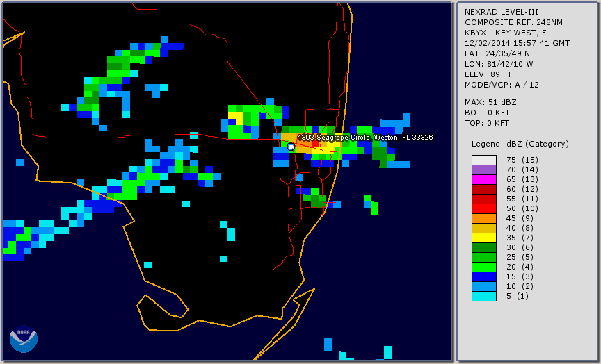Click the NOAA logo on the map
This screenshot has height=364, width=601.
[x=24, y=339]
